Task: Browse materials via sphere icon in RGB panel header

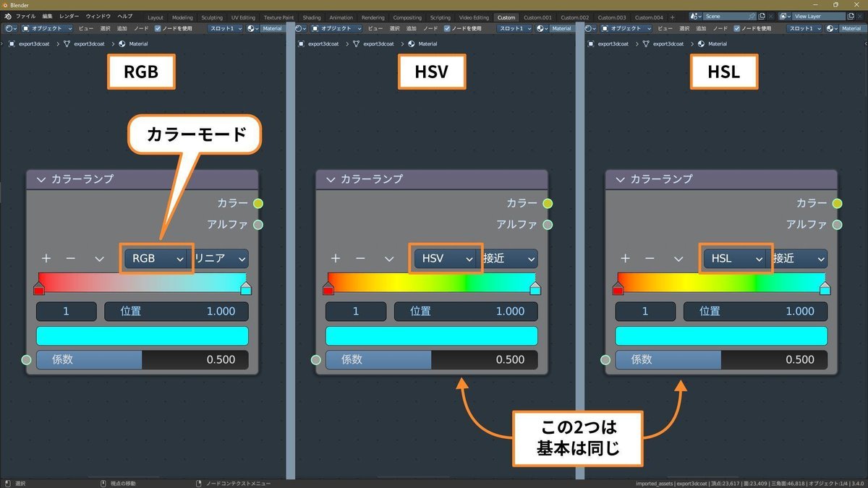Action: point(252,28)
